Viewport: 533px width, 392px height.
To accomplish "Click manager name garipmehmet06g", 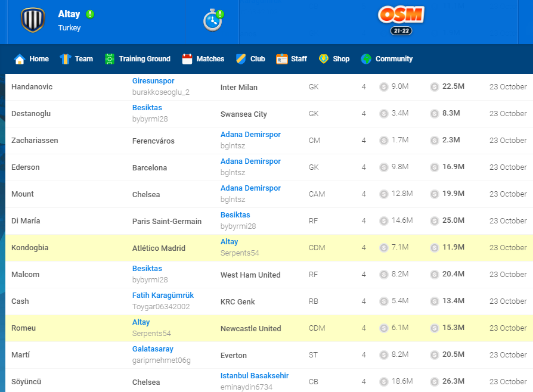I will pyautogui.click(x=162, y=360).
